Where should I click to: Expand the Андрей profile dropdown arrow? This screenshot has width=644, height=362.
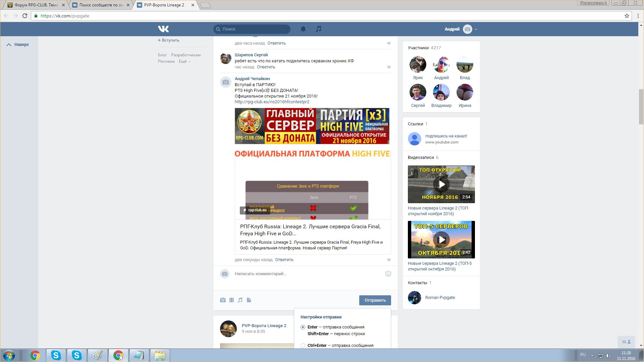[476, 29]
